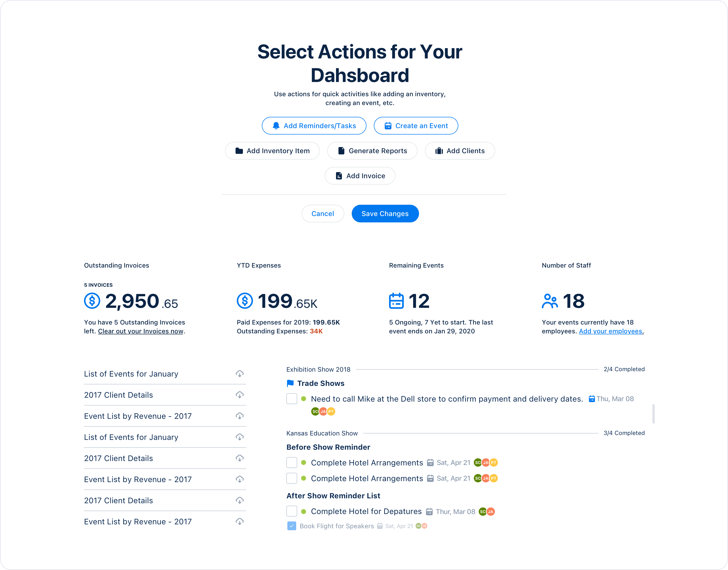This screenshot has width=728, height=570.
Task: Click the Cancel button
Action: [322, 214]
